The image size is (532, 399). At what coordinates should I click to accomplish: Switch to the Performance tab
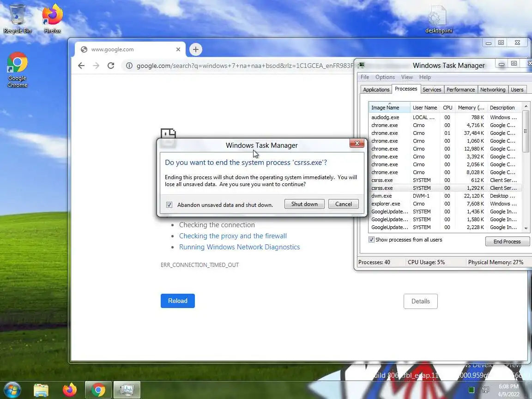(x=460, y=90)
